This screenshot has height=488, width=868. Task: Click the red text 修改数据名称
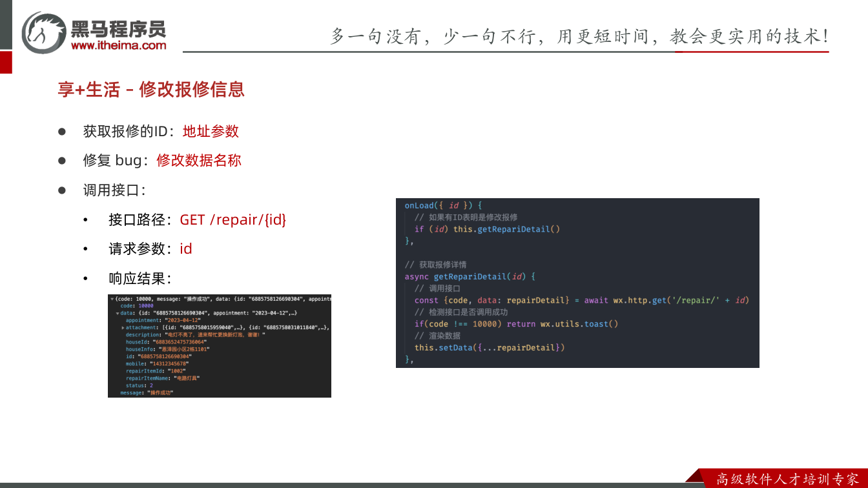[x=199, y=160]
